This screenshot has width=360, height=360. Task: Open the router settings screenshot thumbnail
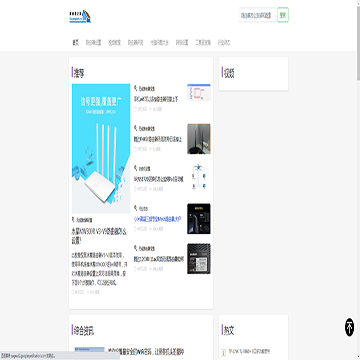click(x=199, y=92)
